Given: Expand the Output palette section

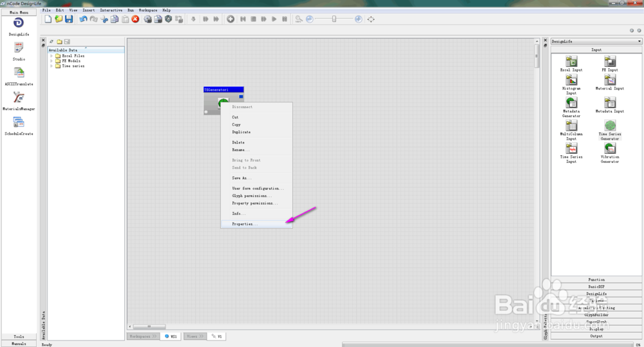Looking at the screenshot, I should pyautogui.click(x=596, y=336).
